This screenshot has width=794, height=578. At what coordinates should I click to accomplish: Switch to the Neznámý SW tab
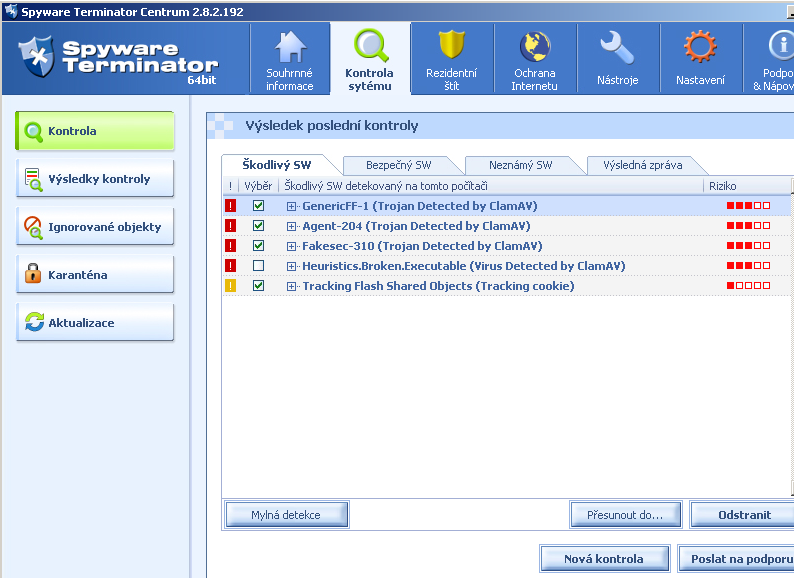tap(521, 165)
